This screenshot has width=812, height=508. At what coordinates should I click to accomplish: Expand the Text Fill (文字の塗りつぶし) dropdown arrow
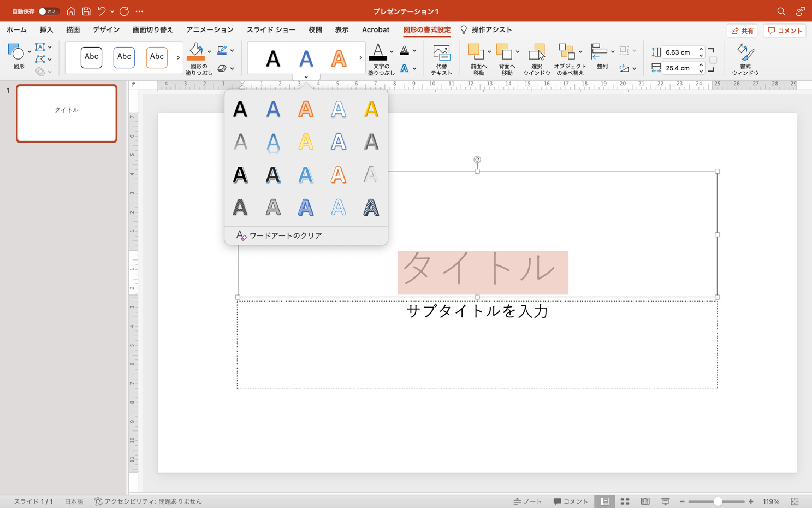[392, 51]
